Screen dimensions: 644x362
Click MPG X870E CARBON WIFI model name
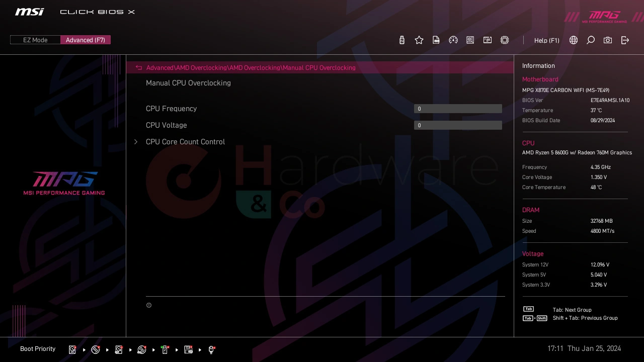coord(566,90)
